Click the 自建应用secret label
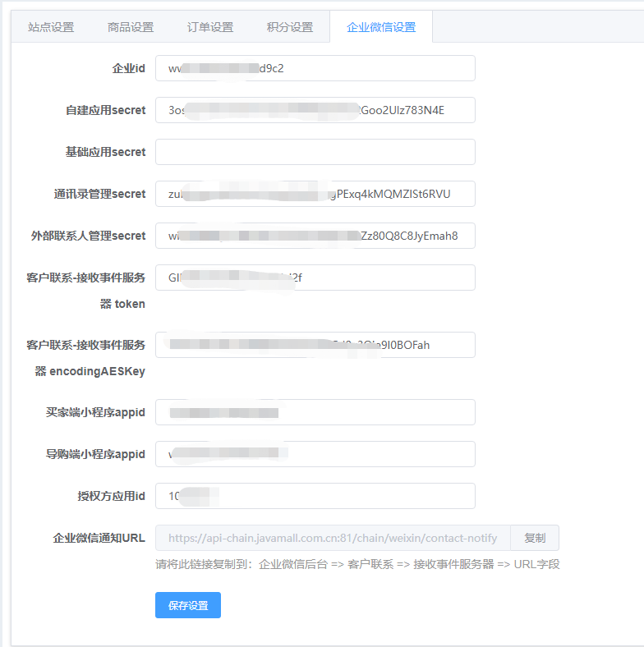644x647 pixels. pyautogui.click(x=106, y=110)
